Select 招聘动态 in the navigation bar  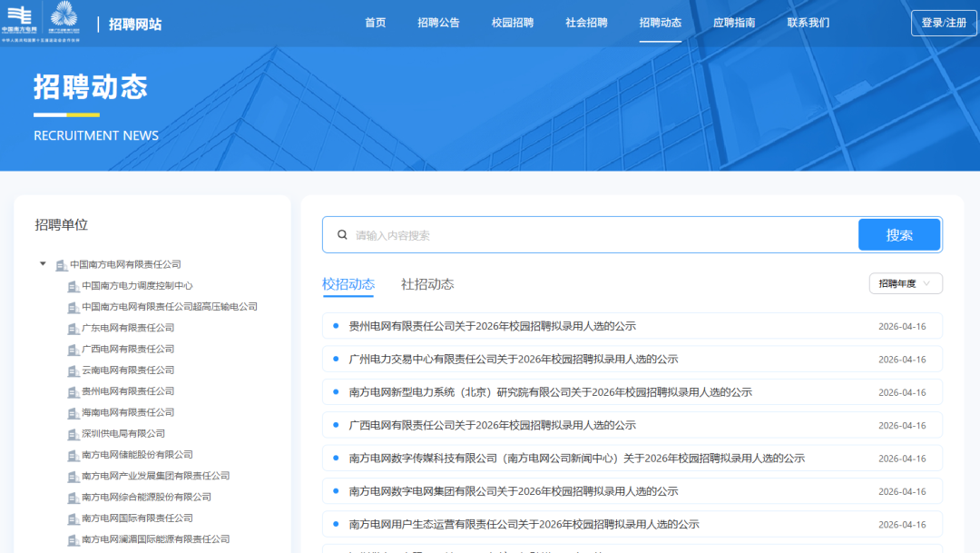[660, 23]
